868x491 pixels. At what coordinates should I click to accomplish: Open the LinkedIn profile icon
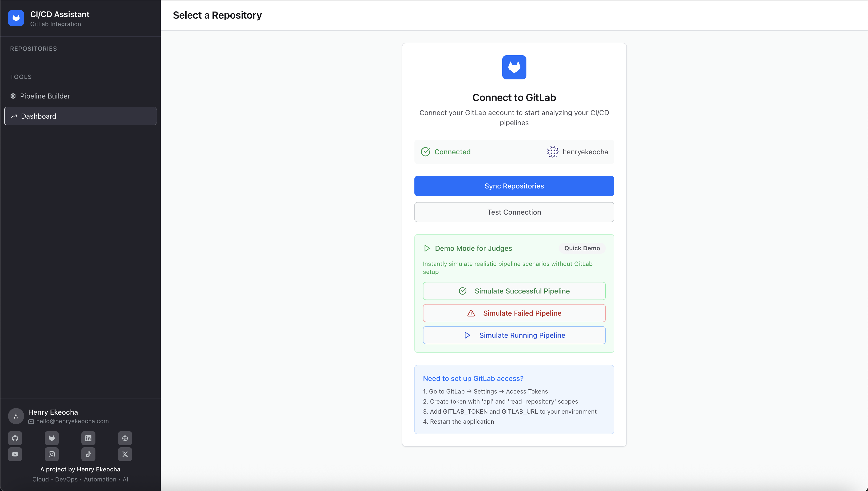click(88, 438)
